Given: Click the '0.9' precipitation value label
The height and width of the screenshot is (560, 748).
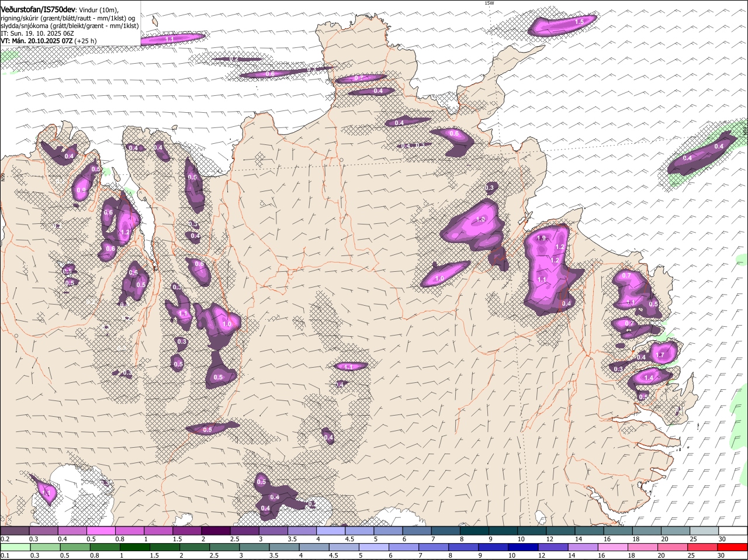Looking at the screenshot, I should click(x=81, y=190).
